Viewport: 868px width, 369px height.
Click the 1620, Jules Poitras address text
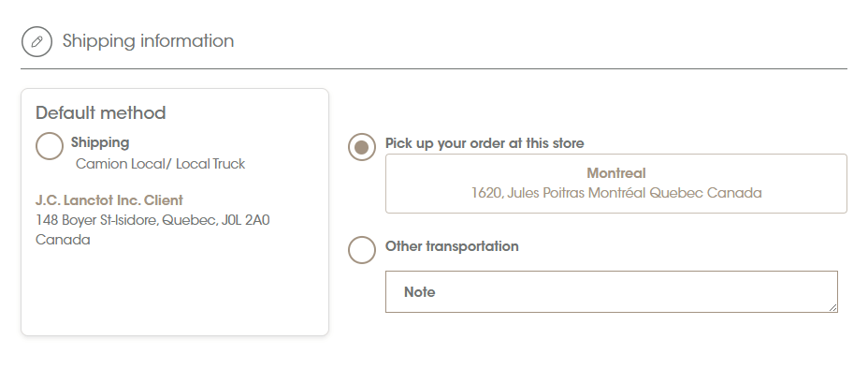coord(616,193)
